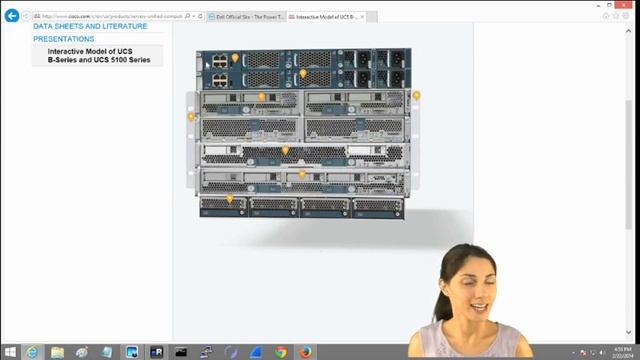Click hotspot on first-row left blade server
This screenshot has height=360, width=640.
pyautogui.click(x=262, y=97)
